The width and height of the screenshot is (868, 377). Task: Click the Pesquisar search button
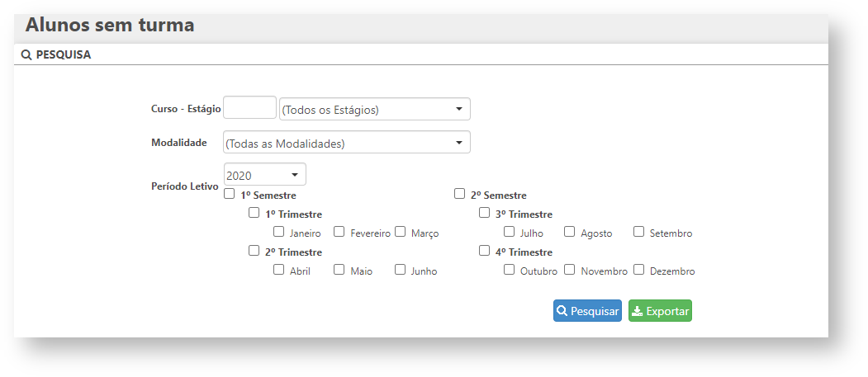click(587, 311)
